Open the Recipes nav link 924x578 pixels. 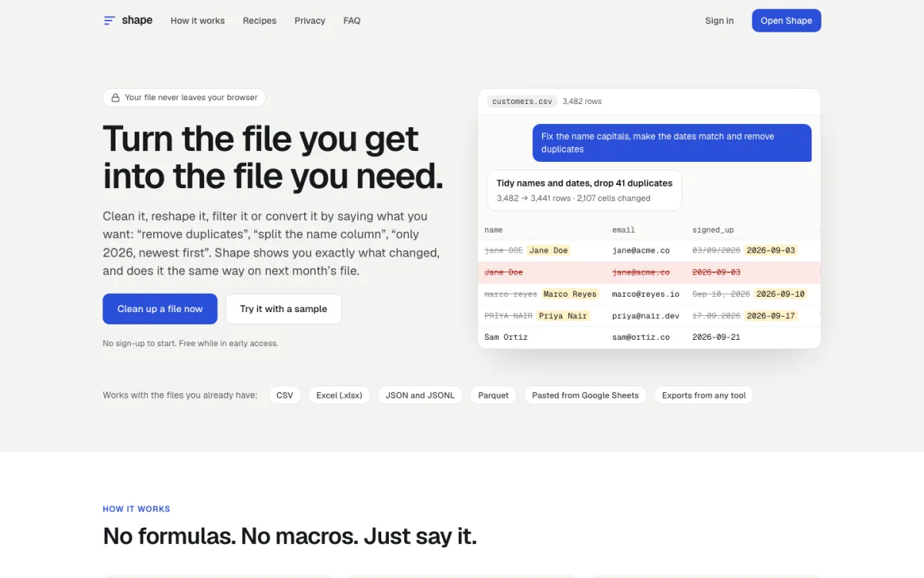[x=259, y=21]
